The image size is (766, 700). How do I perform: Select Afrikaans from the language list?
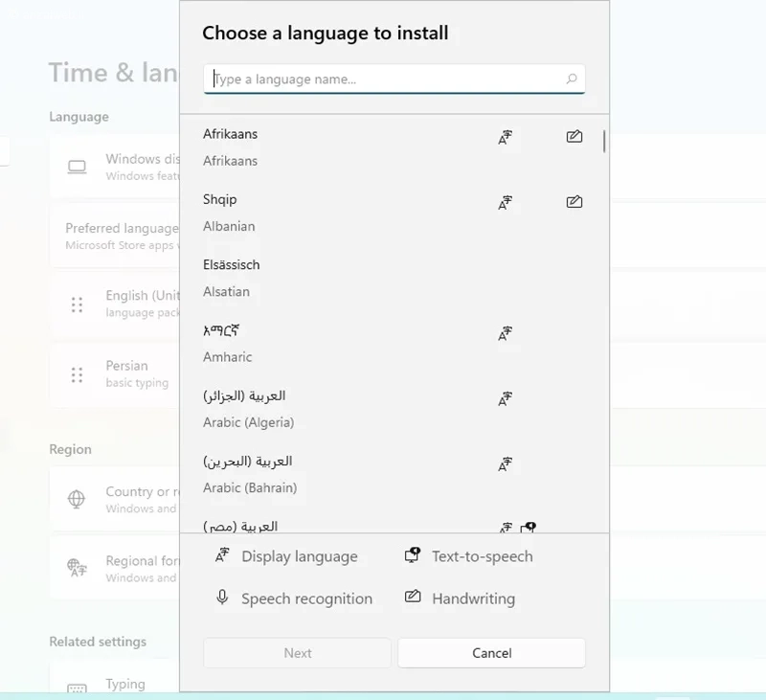(x=394, y=147)
